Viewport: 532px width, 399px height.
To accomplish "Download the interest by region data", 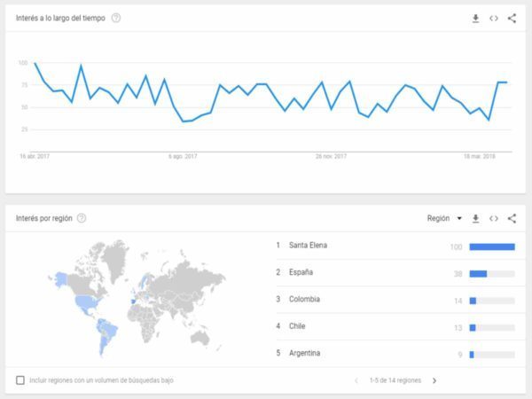I will [475, 218].
